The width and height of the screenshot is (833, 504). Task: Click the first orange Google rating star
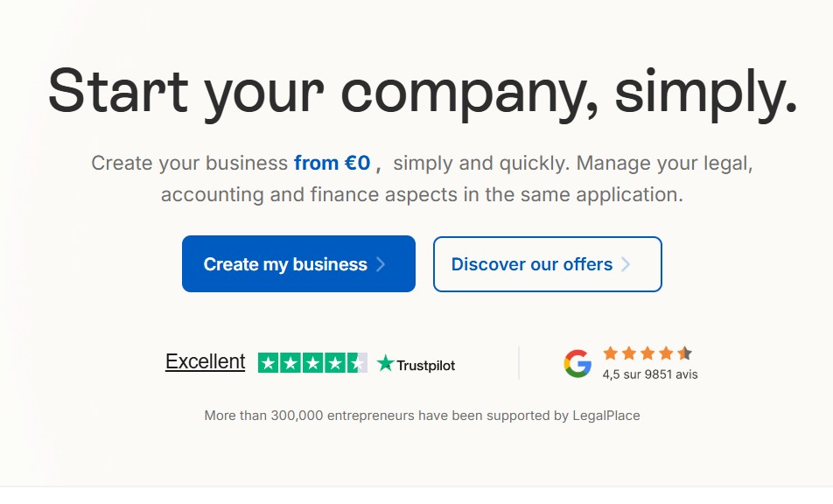coord(610,353)
